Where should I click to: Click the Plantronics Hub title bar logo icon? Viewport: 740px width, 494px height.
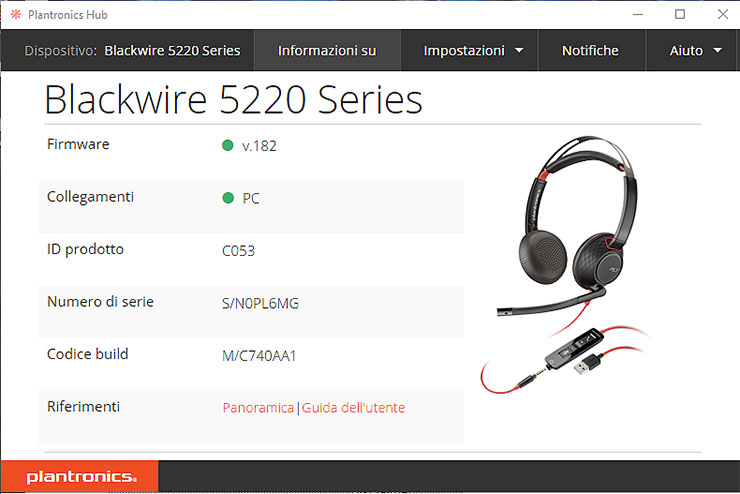(x=16, y=15)
